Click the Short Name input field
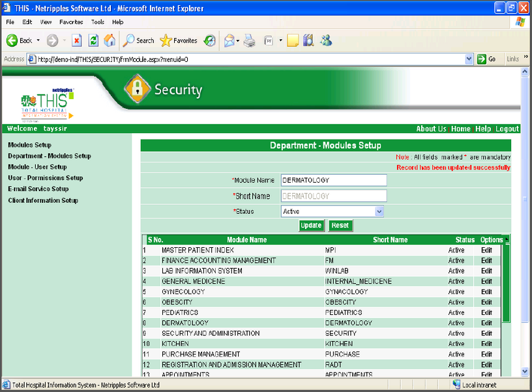532x392 pixels. tap(334, 196)
